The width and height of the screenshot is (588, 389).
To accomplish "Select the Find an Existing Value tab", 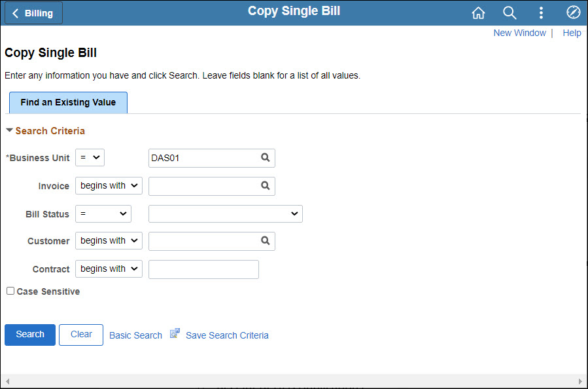I will 68,103.
